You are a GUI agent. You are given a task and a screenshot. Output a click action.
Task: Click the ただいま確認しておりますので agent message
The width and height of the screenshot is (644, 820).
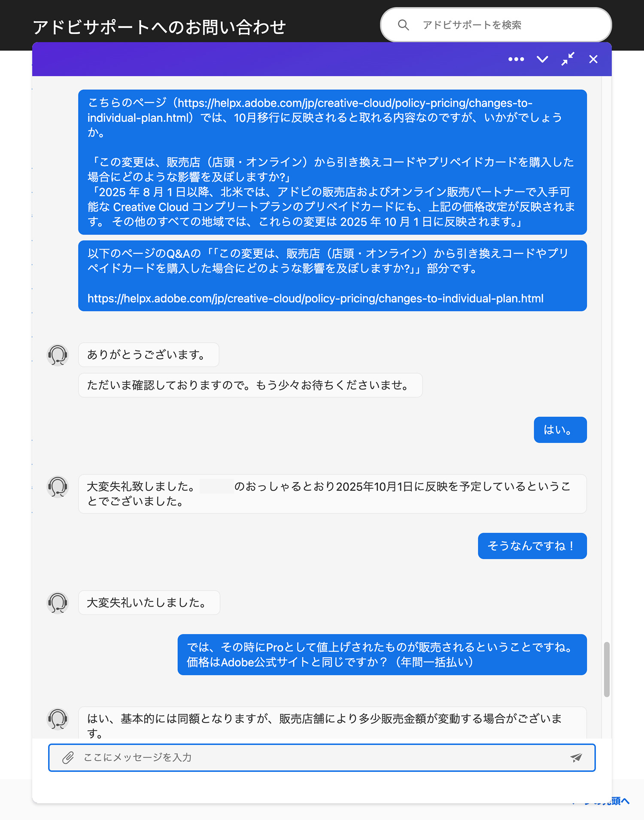(250, 385)
